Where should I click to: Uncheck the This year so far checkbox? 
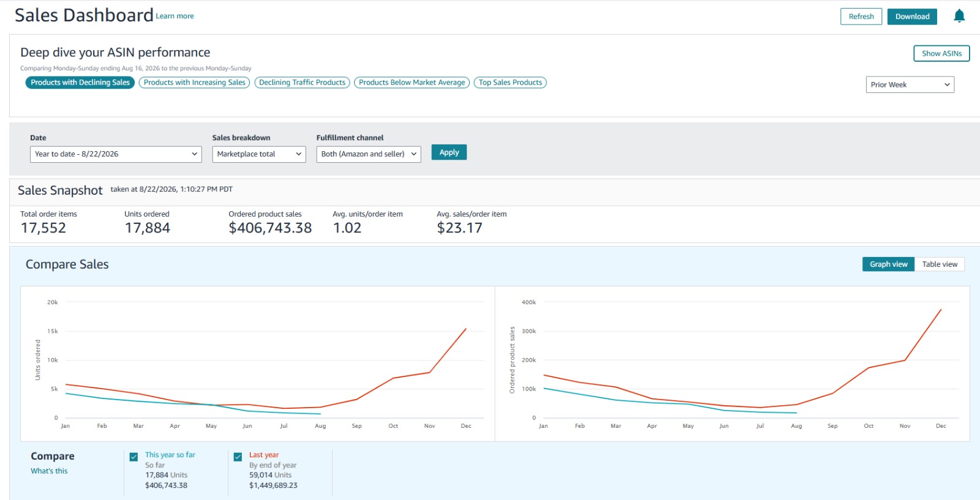pyautogui.click(x=134, y=457)
